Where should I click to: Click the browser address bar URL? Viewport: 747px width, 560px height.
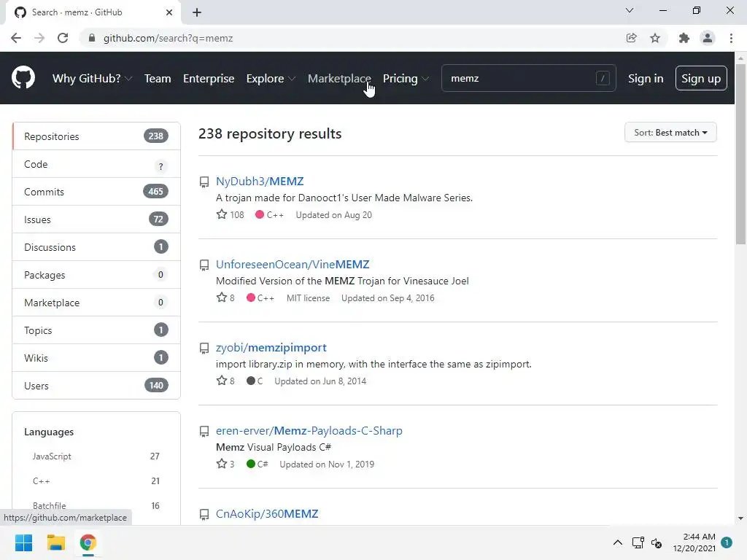coord(169,38)
